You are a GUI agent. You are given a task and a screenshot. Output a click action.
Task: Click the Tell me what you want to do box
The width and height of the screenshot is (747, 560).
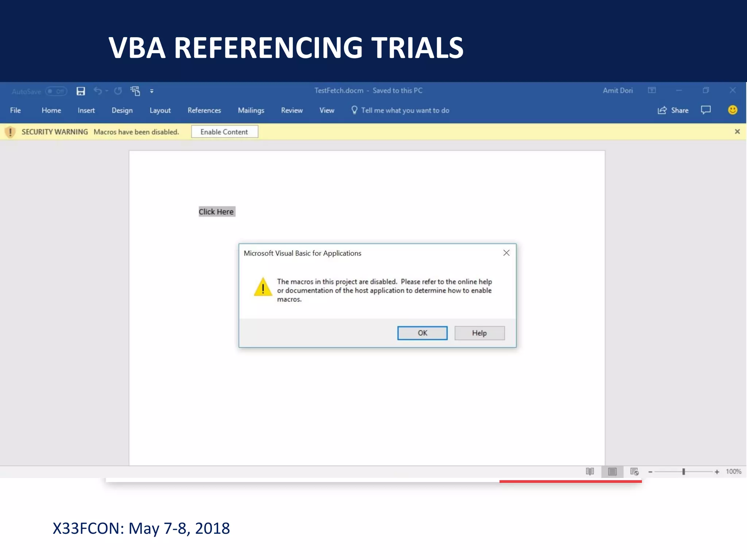(400, 110)
